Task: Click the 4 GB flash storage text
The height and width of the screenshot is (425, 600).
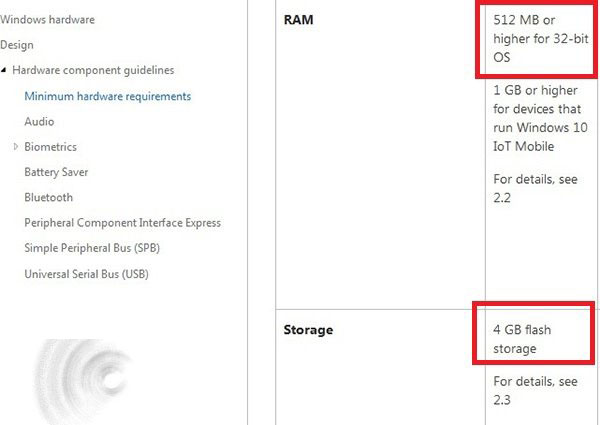Action: [522, 339]
